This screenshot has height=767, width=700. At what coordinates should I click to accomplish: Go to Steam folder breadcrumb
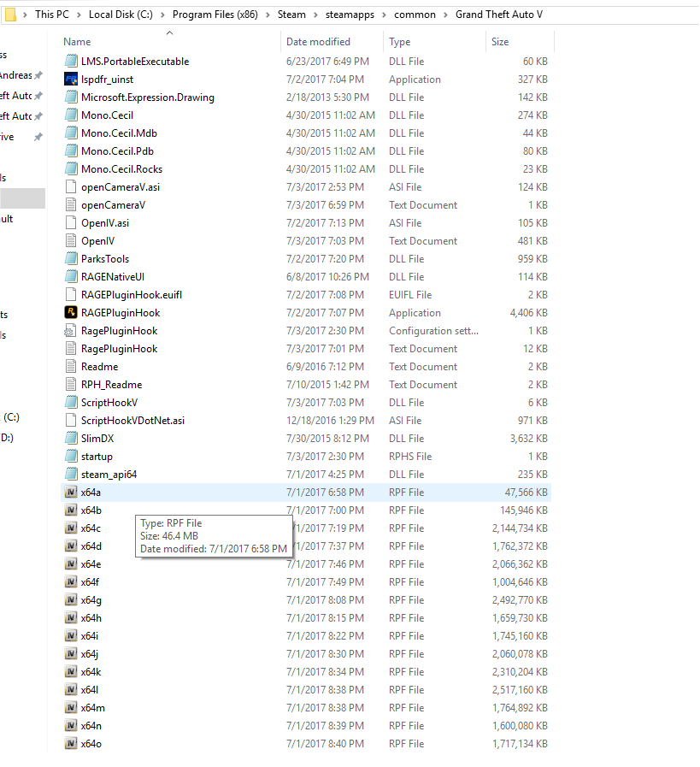point(291,15)
